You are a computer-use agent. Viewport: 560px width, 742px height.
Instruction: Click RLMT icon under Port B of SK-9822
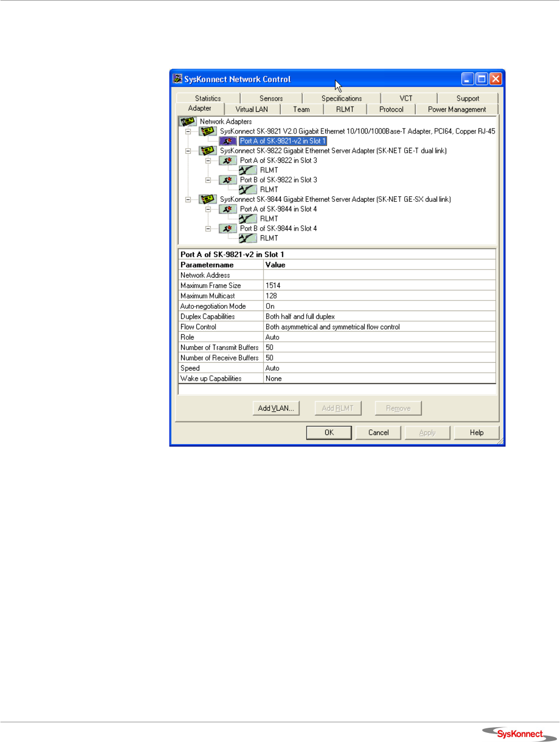(247, 190)
